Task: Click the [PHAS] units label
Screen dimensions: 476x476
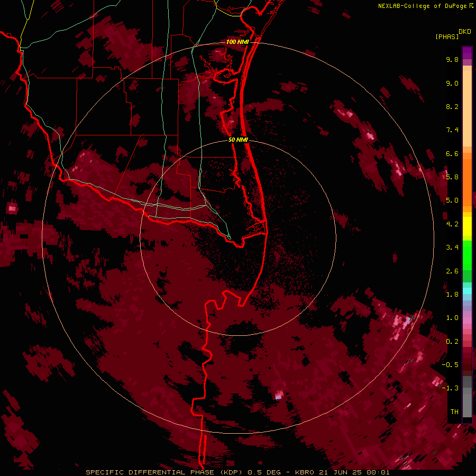Action: point(447,36)
